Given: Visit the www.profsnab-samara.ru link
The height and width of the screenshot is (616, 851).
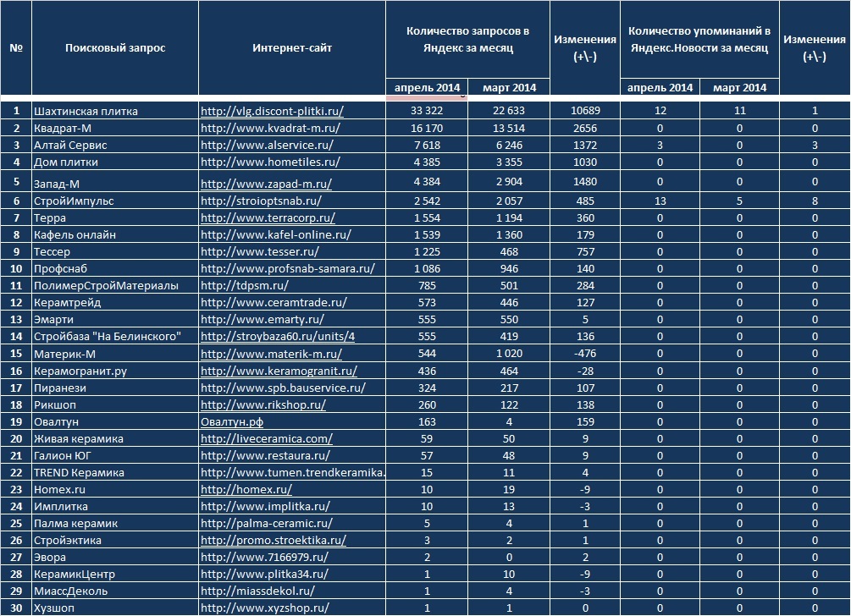Looking at the screenshot, I should (x=288, y=268).
